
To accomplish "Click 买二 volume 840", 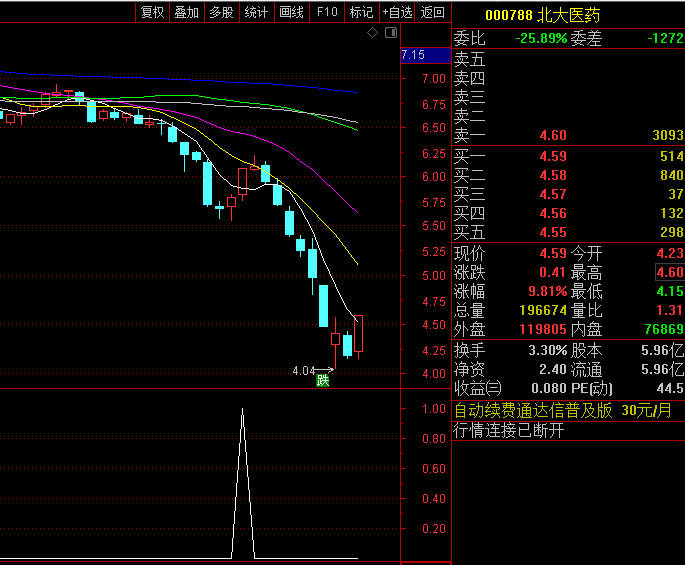I will tap(672, 175).
